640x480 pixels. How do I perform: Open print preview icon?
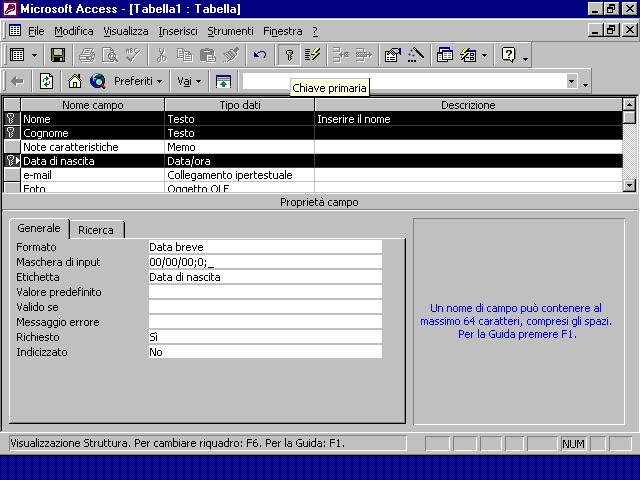110,55
